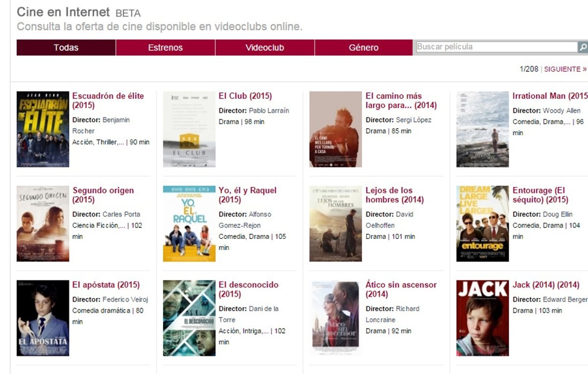
Task: Expand the Género menu tab
Action: [364, 47]
